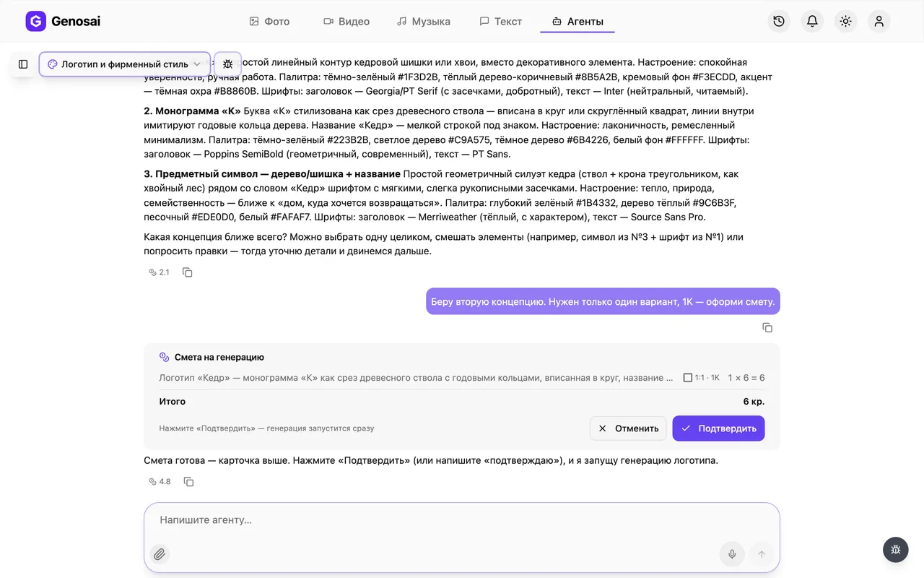Image resolution: width=924 pixels, height=578 pixels.
Task: Toggle the sidebar panel icon
Action: [x=23, y=64]
